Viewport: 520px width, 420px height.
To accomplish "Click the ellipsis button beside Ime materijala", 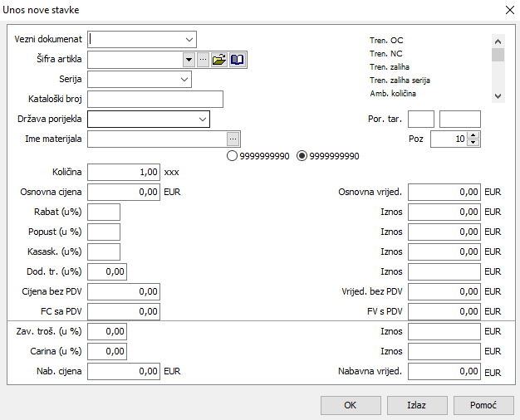I will point(233,139).
